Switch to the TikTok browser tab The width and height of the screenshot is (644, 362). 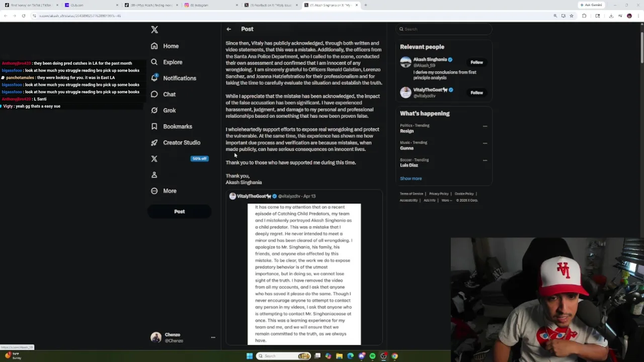tap(31, 5)
